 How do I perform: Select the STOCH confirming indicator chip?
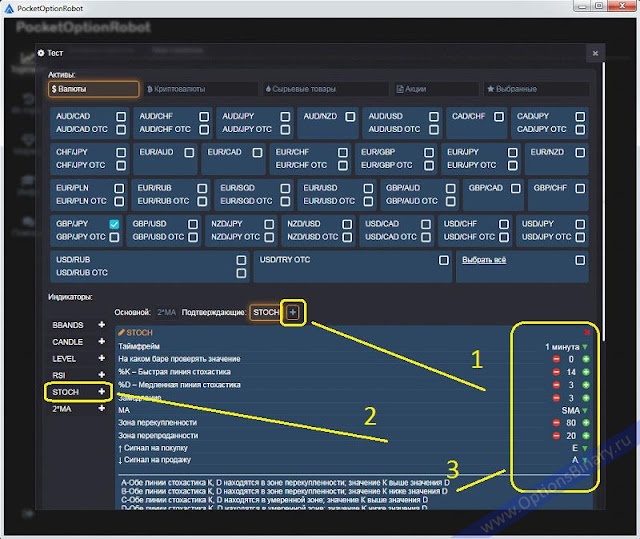pos(266,313)
